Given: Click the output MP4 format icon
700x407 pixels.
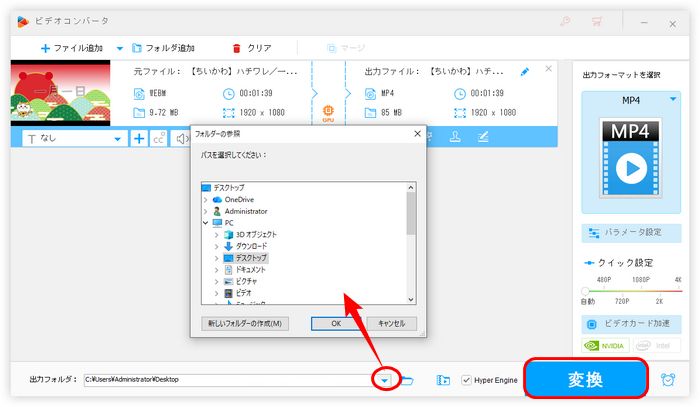Looking at the screenshot, I should click(371, 94).
